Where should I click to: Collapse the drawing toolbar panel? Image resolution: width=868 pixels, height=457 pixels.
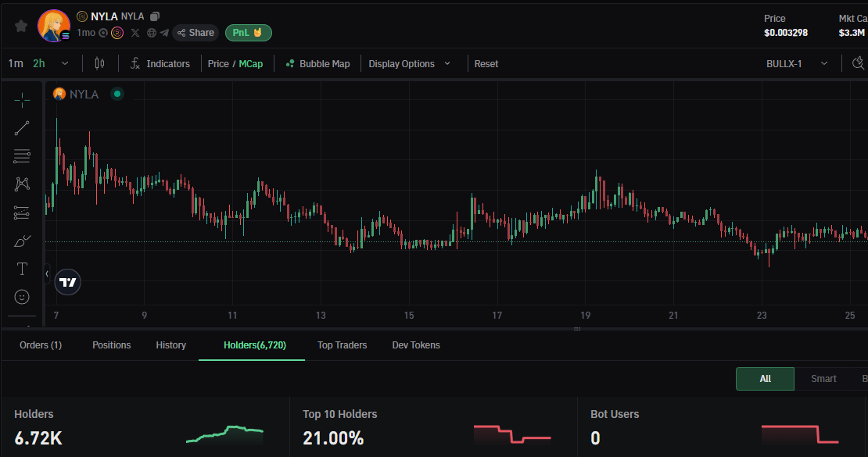click(46, 273)
